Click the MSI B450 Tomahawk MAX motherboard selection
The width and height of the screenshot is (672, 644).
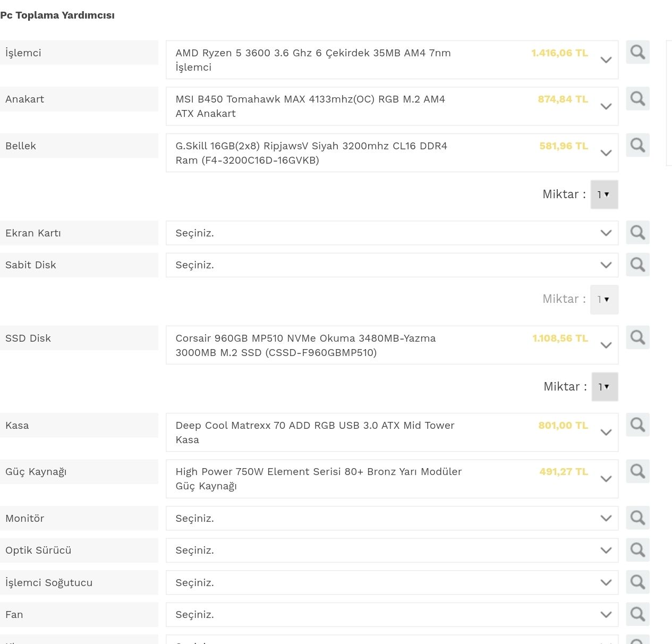click(392, 106)
